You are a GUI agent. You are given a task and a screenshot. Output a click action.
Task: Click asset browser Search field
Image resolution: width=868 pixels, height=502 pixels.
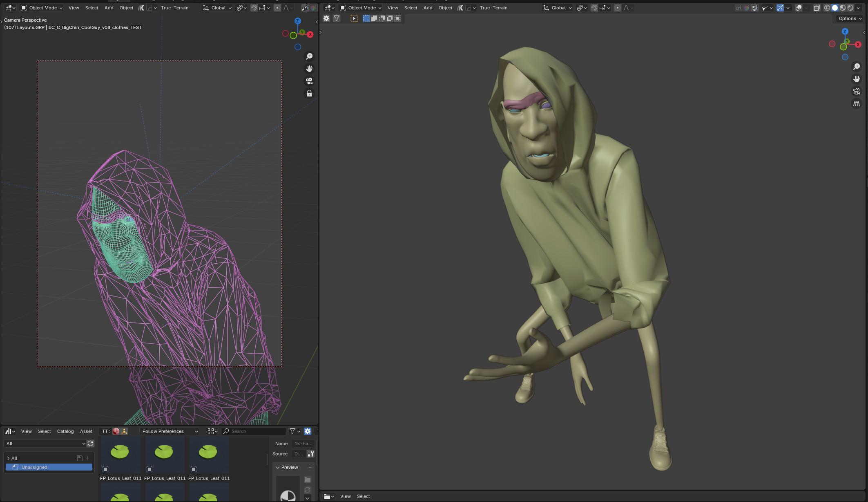point(254,431)
